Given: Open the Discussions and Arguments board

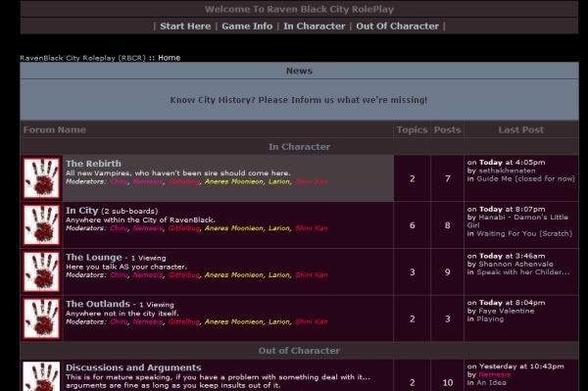Looking at the screenshot, I should coord(133,367).
